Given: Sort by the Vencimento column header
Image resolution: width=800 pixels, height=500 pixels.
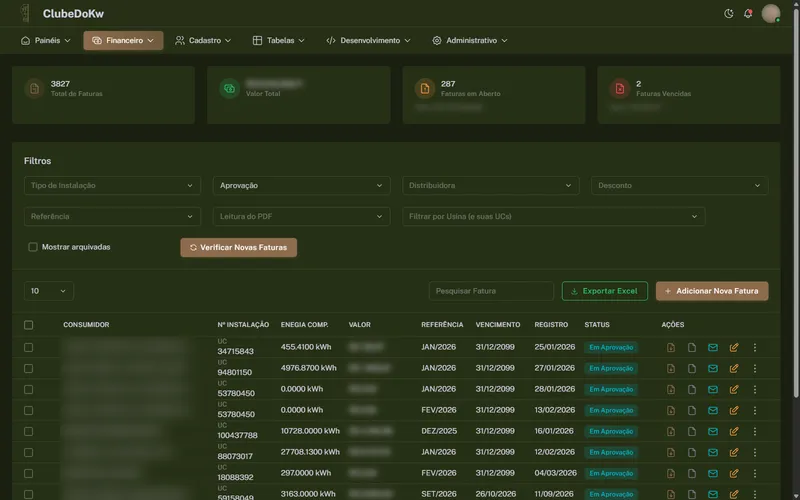Looking at the screenshot, I should pos(497,324).
